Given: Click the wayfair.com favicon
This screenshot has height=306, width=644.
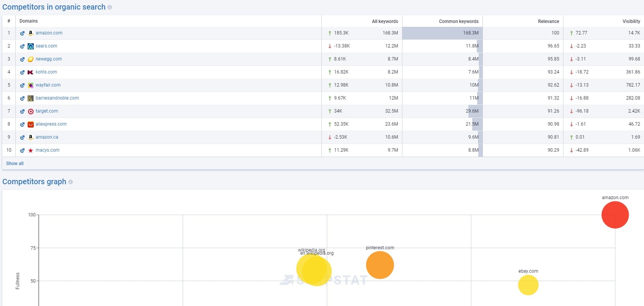Looking at the screenshot, I should (31, 85).
